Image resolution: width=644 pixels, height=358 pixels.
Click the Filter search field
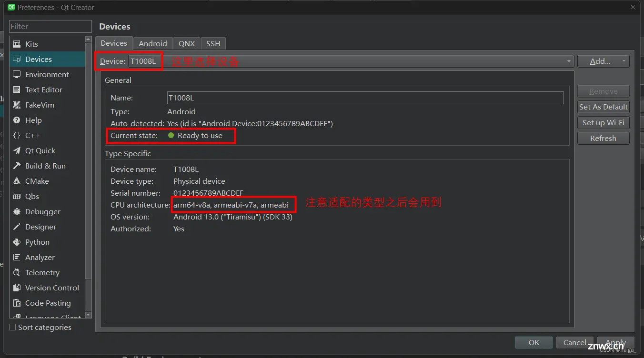point(50,26)
